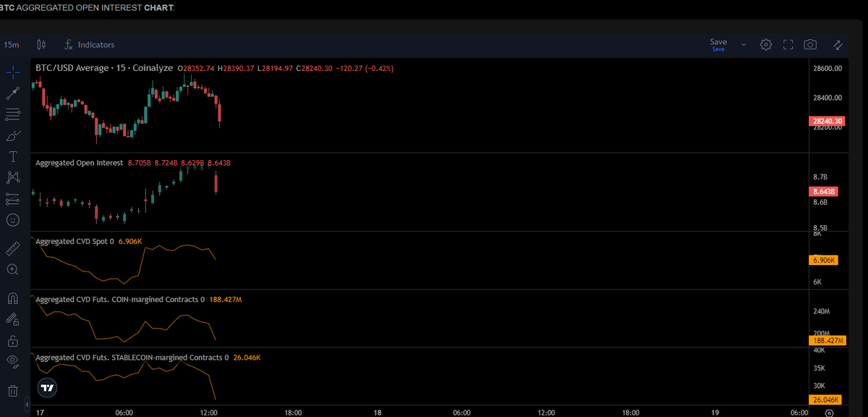868x417 pixels.
Task: Open the 15m timeframe selector
Action: (x=12, y=45)
